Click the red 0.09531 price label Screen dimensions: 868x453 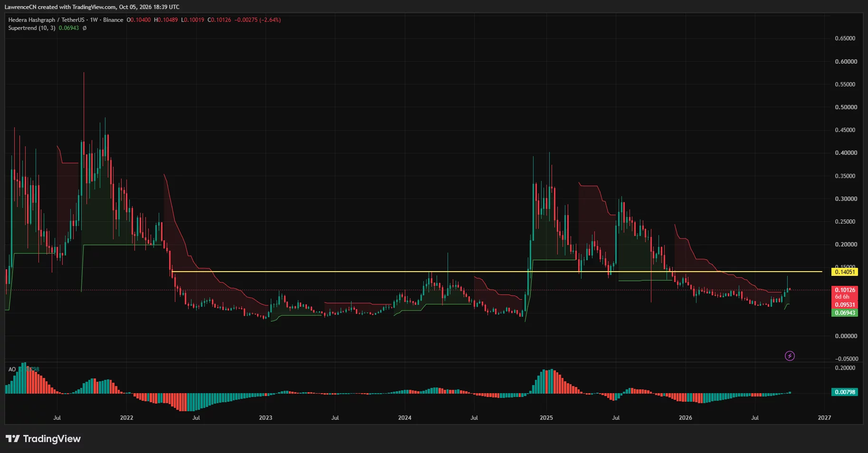[x=845, y=305]
